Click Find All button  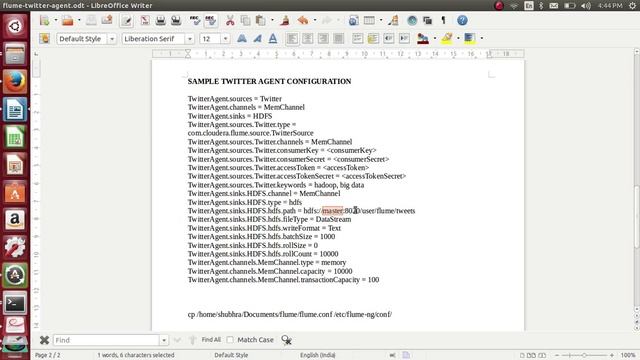(211, 340)
